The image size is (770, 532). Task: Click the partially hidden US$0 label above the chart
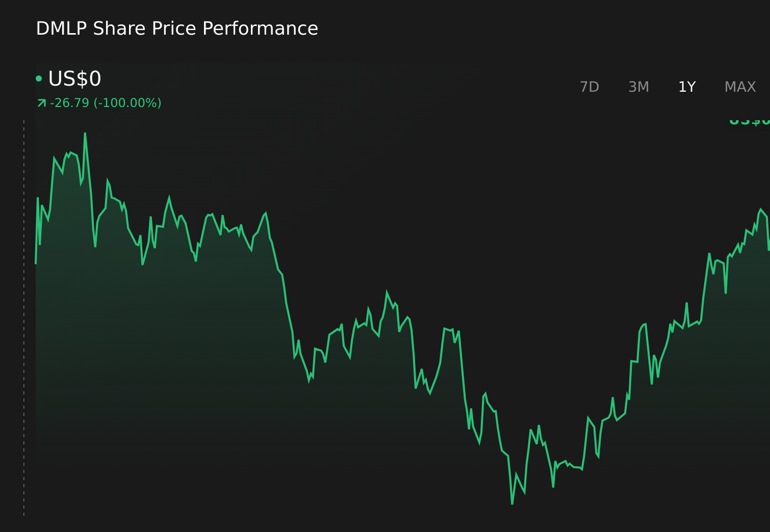[749, 121]
